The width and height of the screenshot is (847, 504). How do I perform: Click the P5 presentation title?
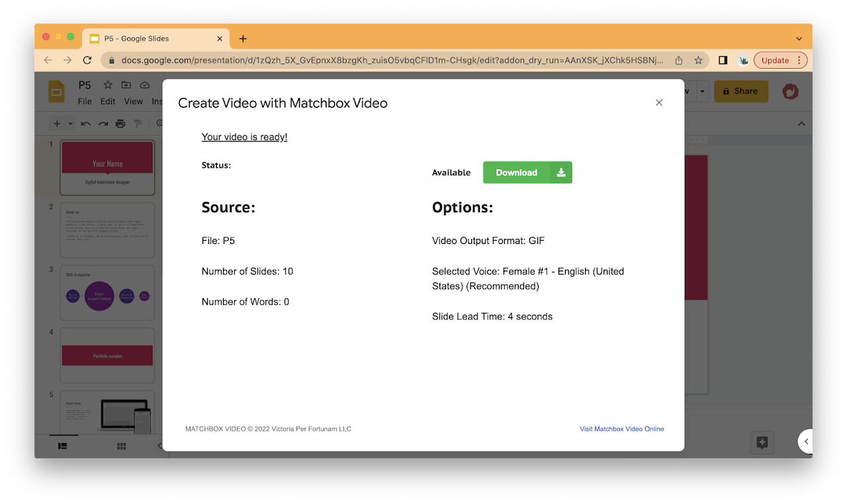85,85
